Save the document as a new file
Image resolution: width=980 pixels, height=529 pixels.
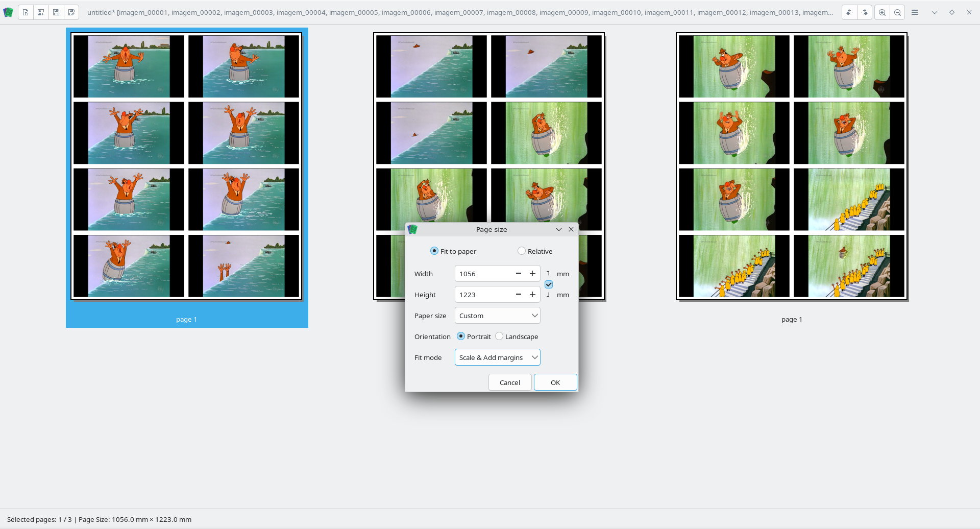click(x=71, y=12)
